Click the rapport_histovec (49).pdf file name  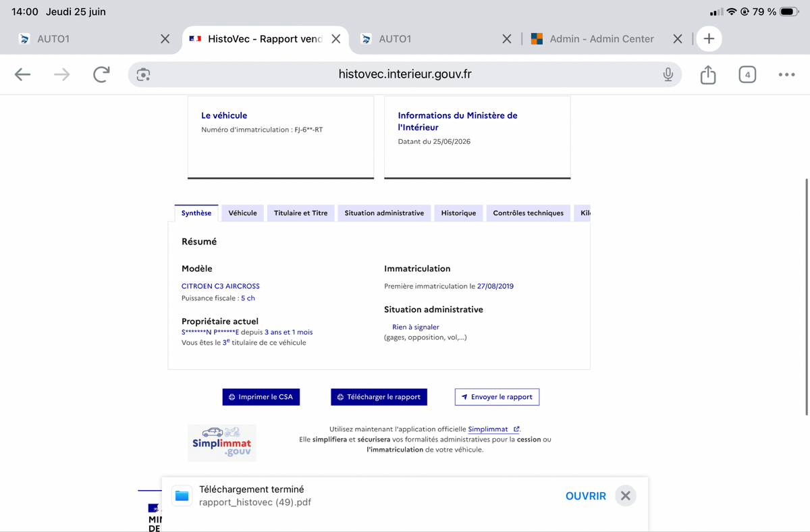(x=255, y=502)
